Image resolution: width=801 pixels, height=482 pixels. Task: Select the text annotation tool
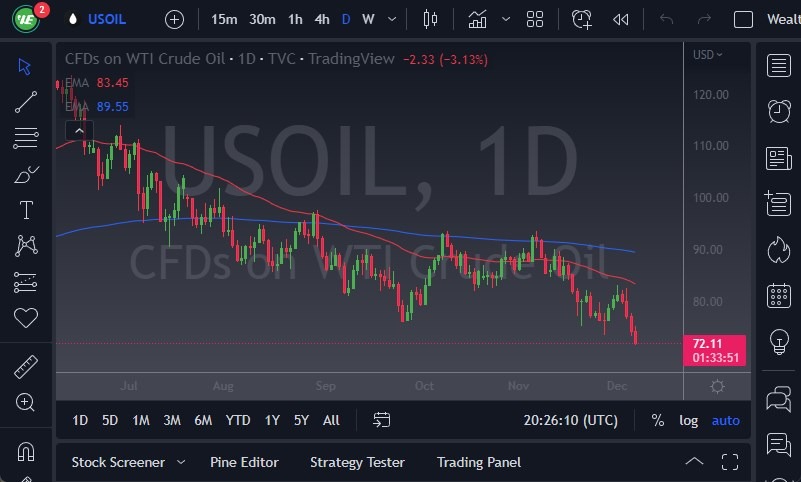[25, 210]
